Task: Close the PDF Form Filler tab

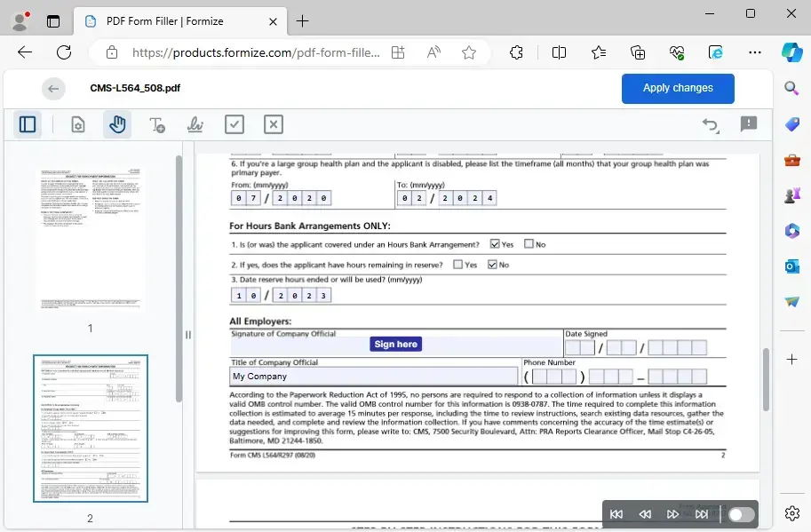Action: click(273, 21)
